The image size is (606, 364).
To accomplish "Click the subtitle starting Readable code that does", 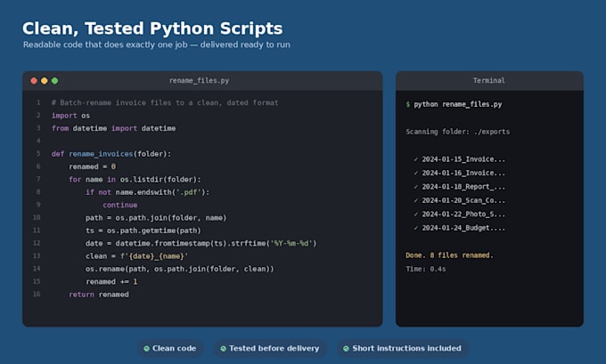I will [157, 44].
